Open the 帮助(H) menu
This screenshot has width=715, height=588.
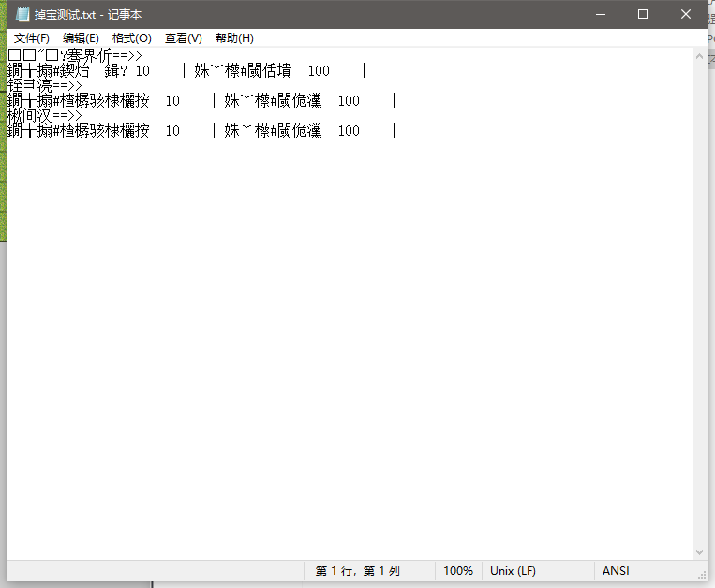(x=234, y=38)
